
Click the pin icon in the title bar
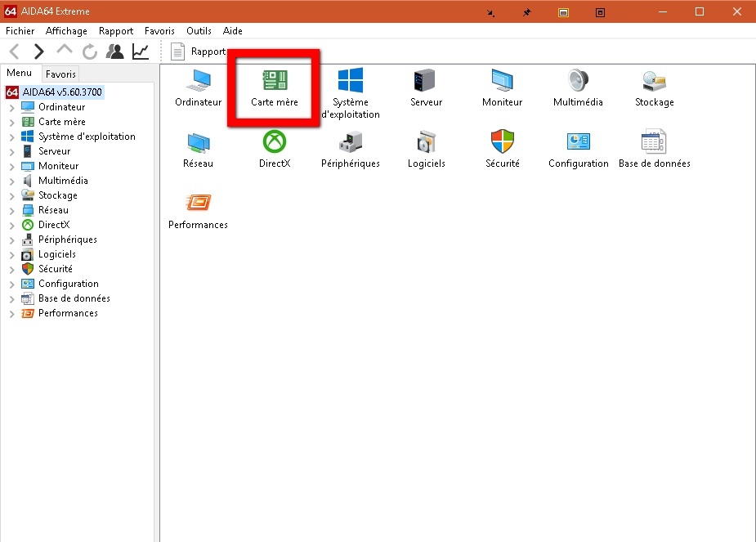[x=527, y=12]
